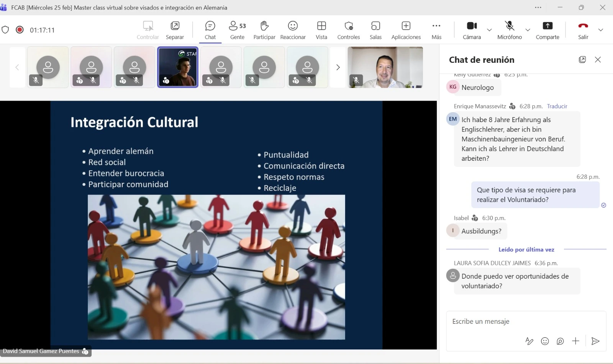Toggle the Chat panel button
Screen dimensions: 613x364
point(210,30)
